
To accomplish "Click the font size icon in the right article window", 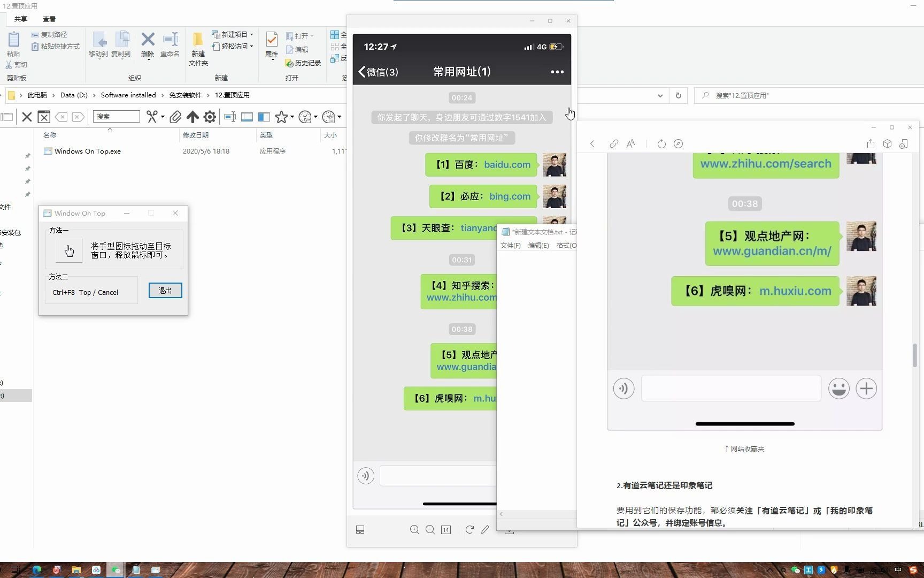I will 631,144.
